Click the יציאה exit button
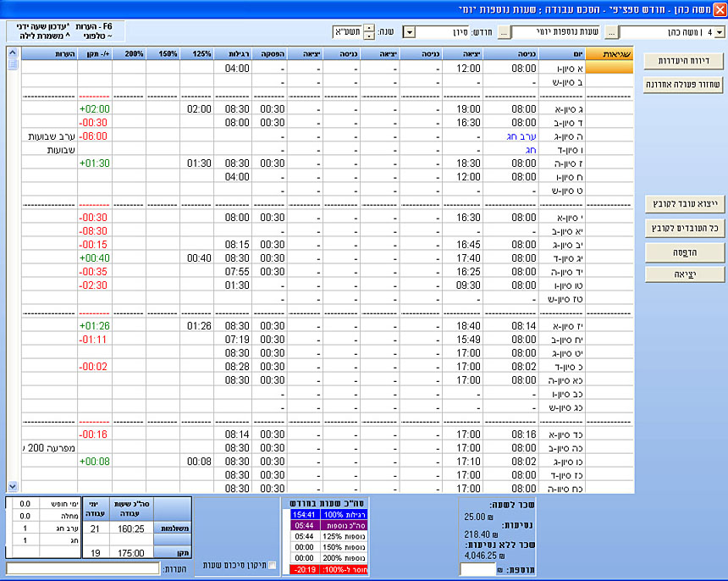 [x=683, y=274]
